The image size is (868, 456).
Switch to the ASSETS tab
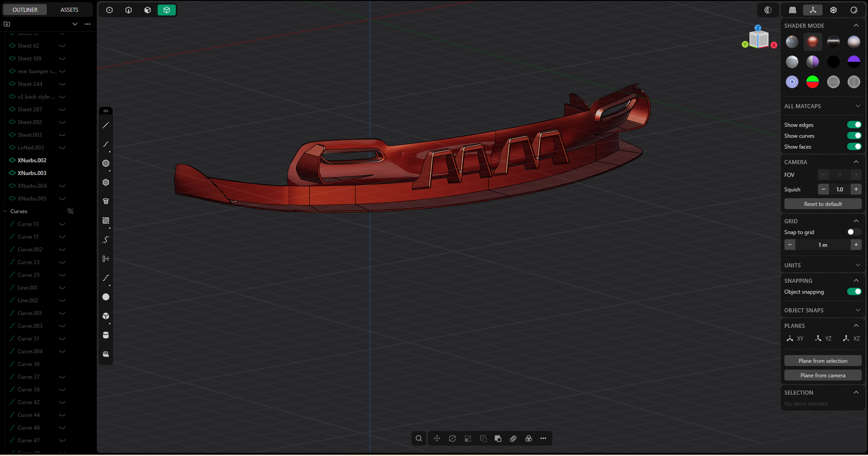click(x=69, y=10)
